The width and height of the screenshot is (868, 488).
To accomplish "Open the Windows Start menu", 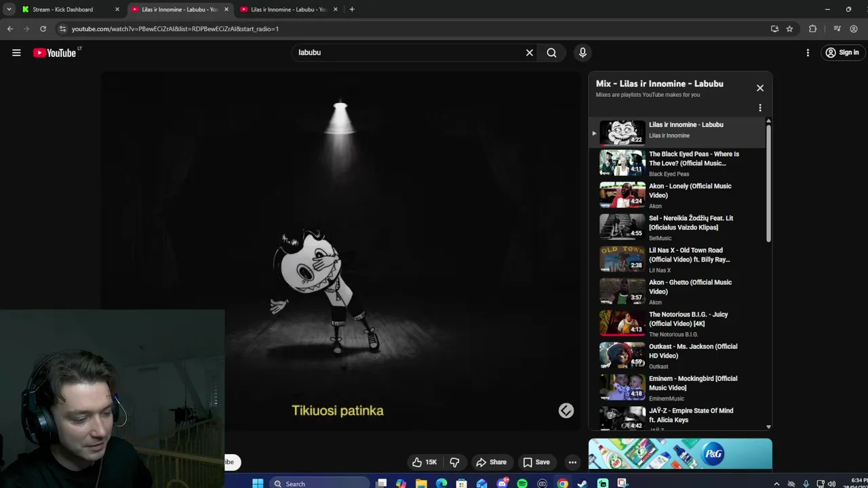I will tap(258, 483).
